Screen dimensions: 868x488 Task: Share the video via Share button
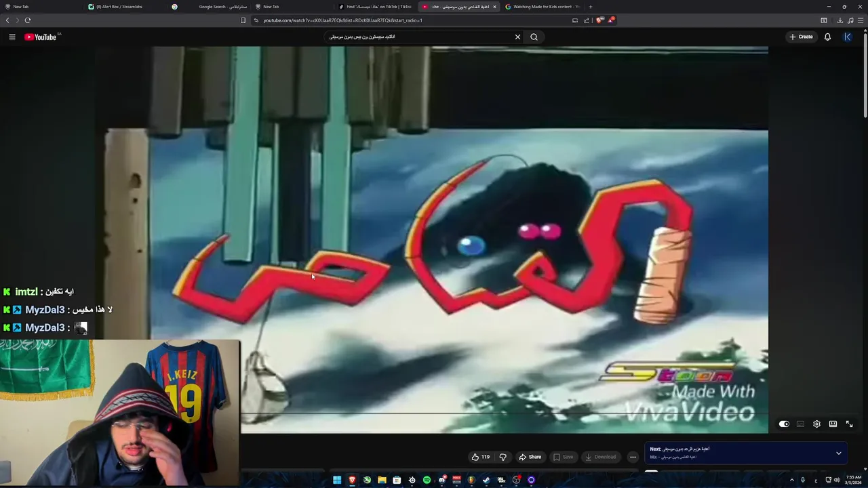coord(530,457)
